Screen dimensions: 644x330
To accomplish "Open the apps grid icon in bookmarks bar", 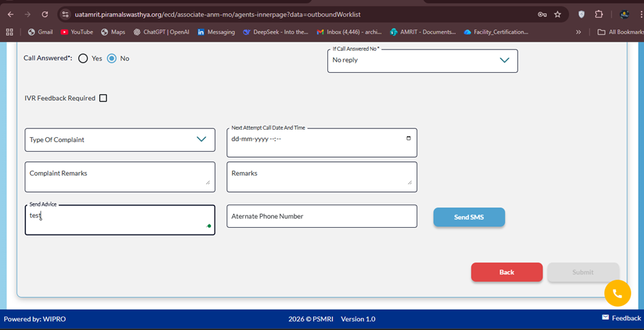I will point(10,32).
